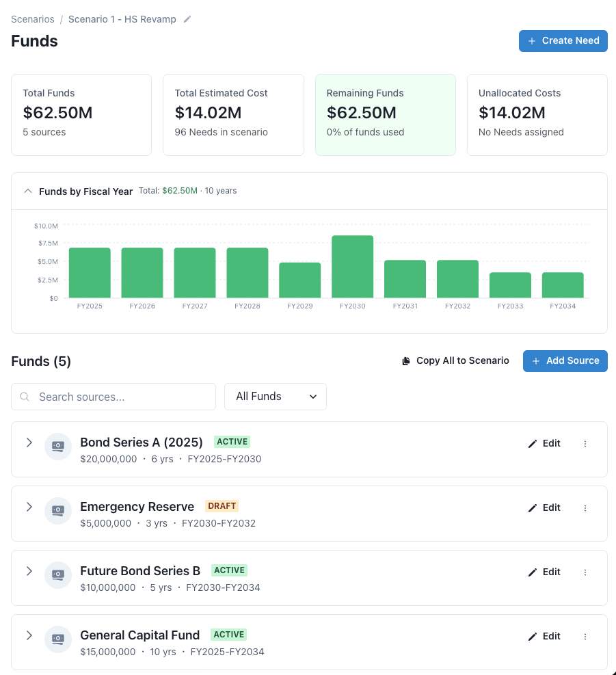Image resolution: width=616 pixels, height=675 pixels.
Task: Click the FY2031 bar in chart
Action: click(x=405, y=279)
